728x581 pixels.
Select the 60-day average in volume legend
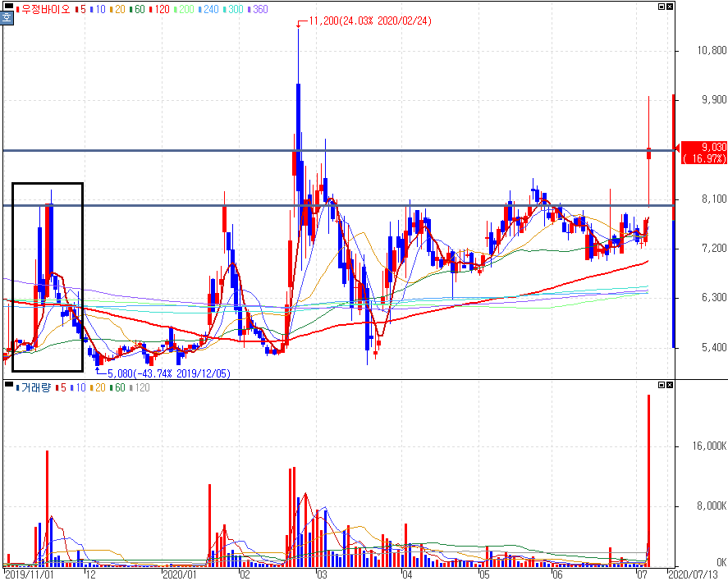(117, 387)
